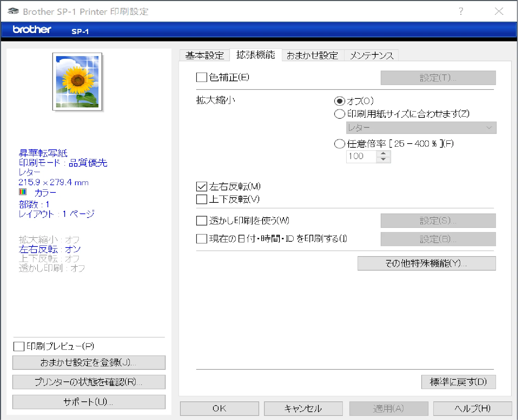Check the 上下反転(V) checkbox

(x=201, y=199)
